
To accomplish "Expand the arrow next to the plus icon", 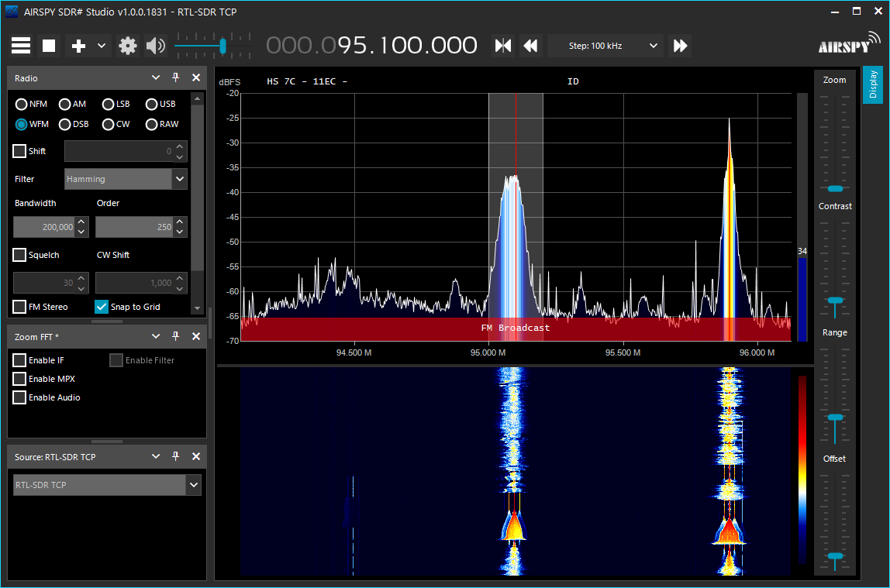I will 102,46.
